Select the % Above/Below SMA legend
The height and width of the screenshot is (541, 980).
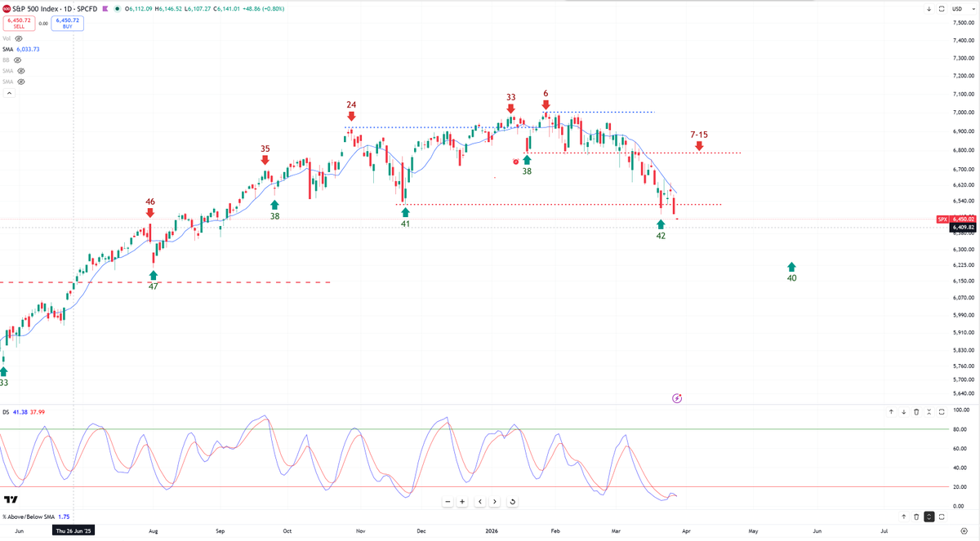tap(28, 517)
